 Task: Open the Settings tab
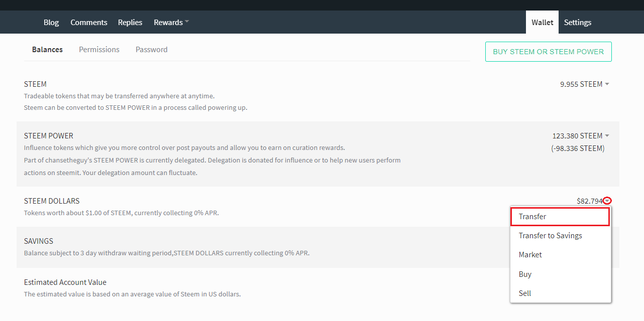coord(578,22)
